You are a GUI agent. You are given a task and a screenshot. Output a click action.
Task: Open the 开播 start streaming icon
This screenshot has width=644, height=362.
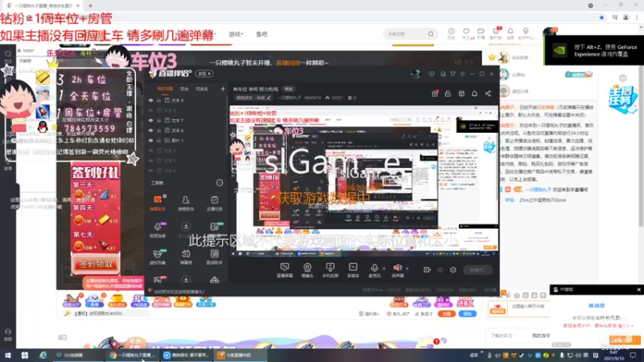coord(481,34)
